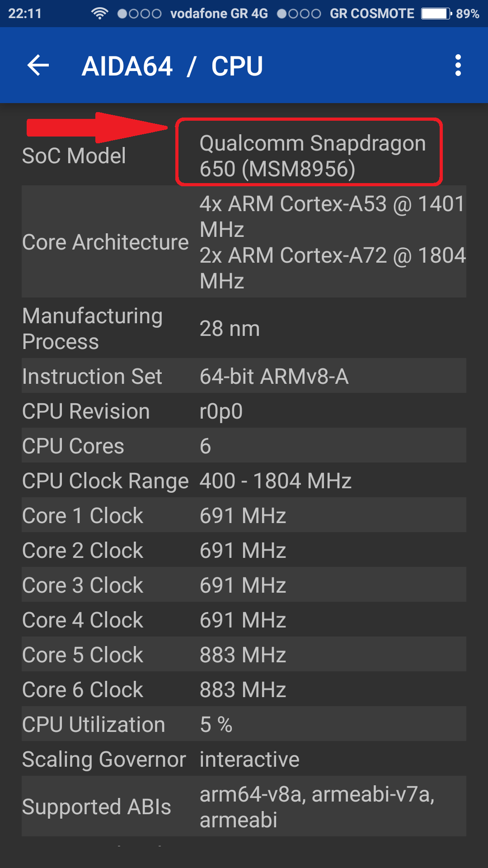Open the three-dot overflow menu

click(458, 66)
